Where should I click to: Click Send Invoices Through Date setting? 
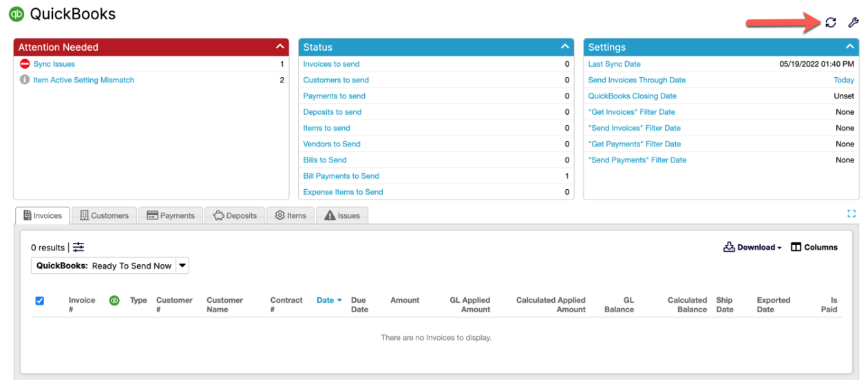pos(637,80)
